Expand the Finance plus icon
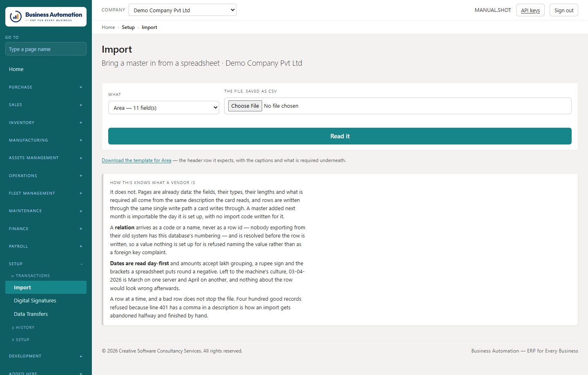This screenshot has width=588, height=375. [81, 229]
